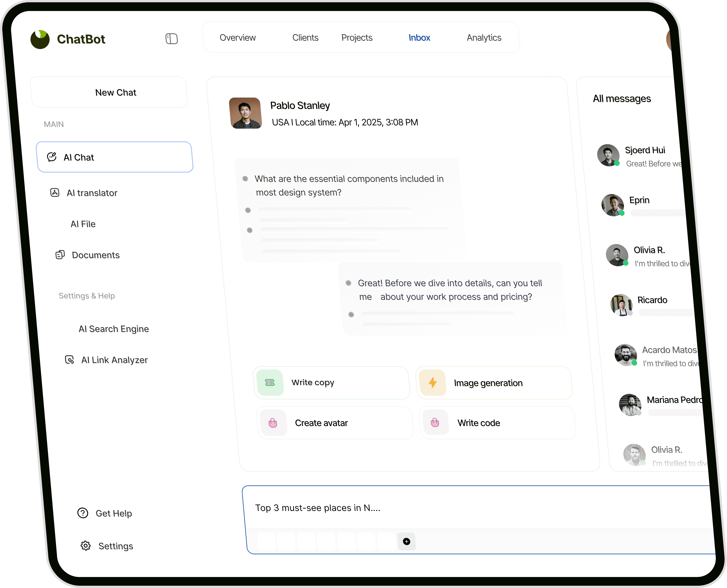The height and width of the screenshot is (588, 727).
Task: Toggle the sidebar collapse icon
Action: tap(171, 39)
